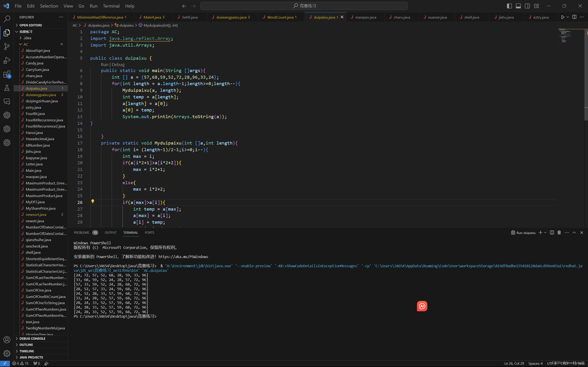This screenshot has width=588, height=367.
Task: Open the Search view in activity bar
Action: [x=7, y=19]
